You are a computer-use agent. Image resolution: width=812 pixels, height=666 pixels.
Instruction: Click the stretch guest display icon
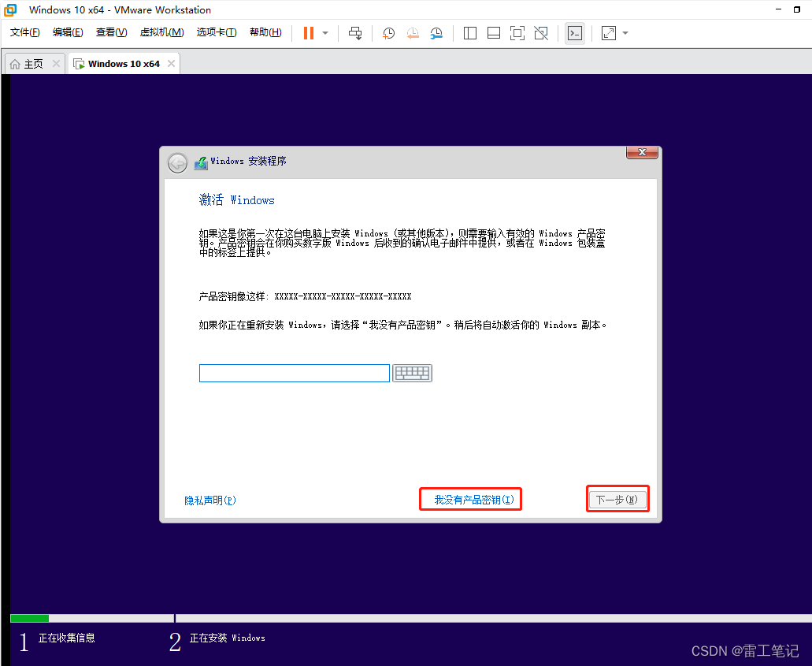tap(609, 33)
